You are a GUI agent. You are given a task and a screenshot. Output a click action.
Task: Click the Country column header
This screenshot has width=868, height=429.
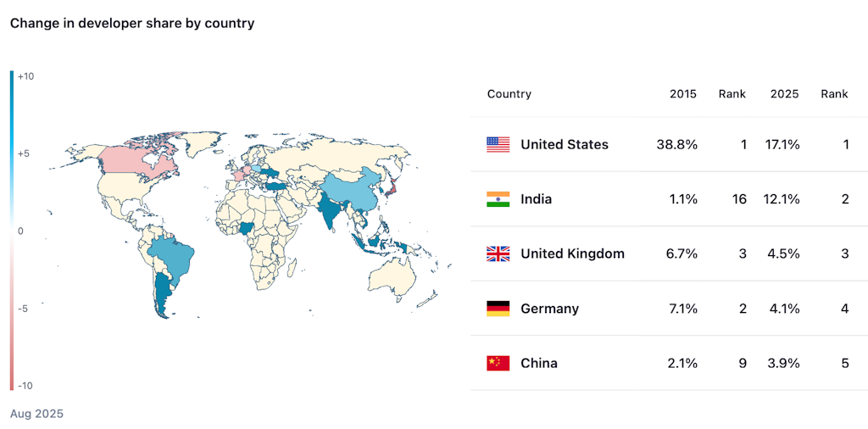click(x=509, y=94)
